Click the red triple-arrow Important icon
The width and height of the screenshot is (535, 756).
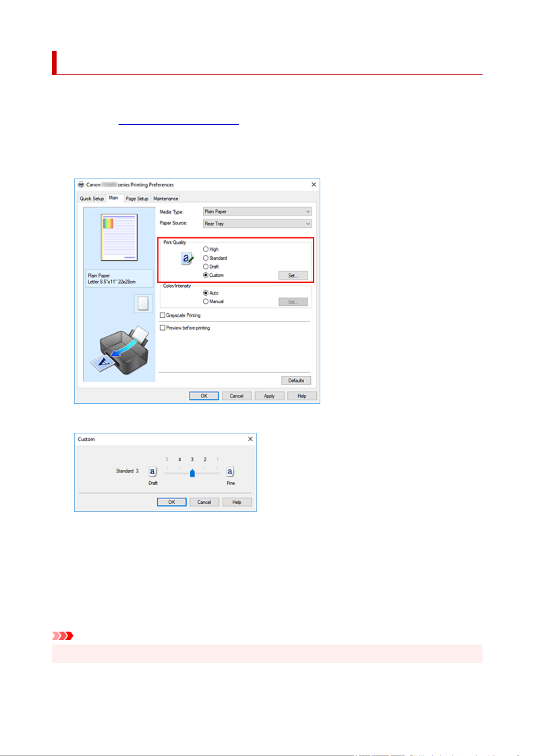coord(63,636)
